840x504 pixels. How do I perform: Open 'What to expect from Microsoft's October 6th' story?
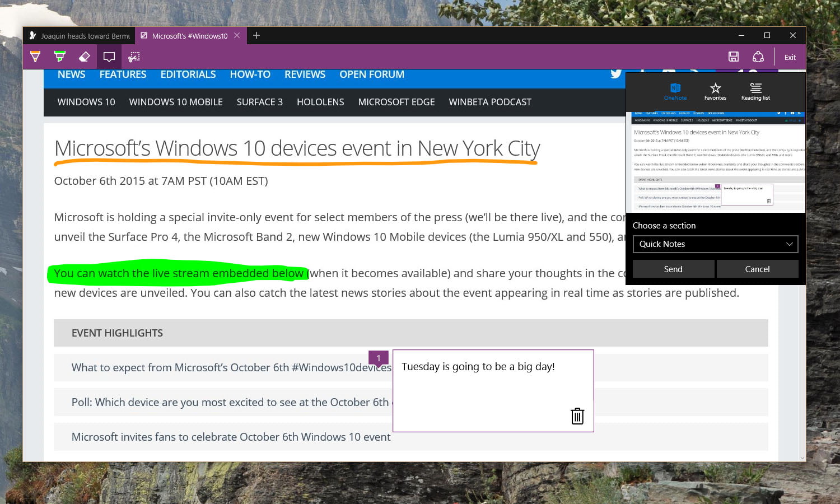(x=231, y=367)
